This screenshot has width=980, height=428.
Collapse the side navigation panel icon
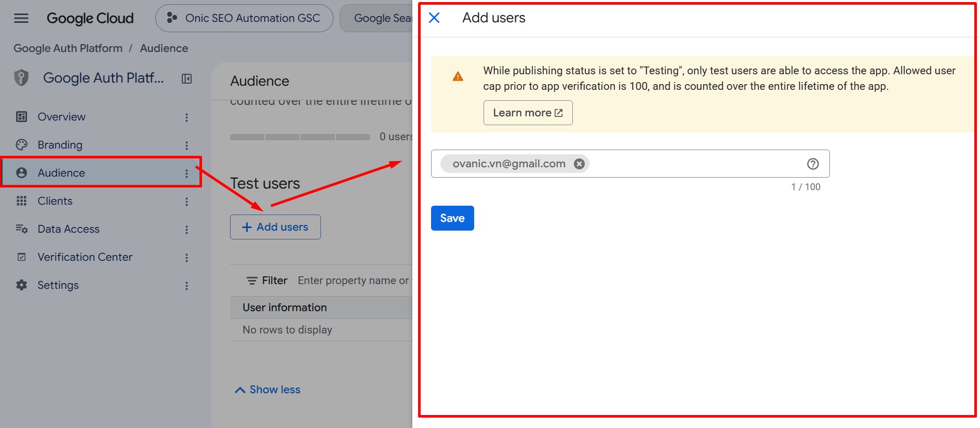(x=186, y=78)
